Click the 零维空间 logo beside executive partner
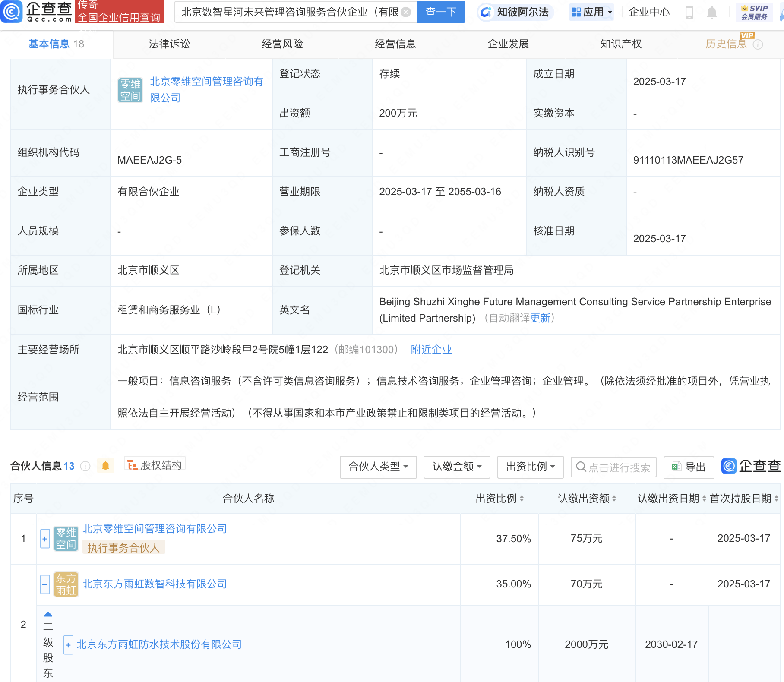Image resolution: width=784 pixels, height=682 pixels. point(130,90)
